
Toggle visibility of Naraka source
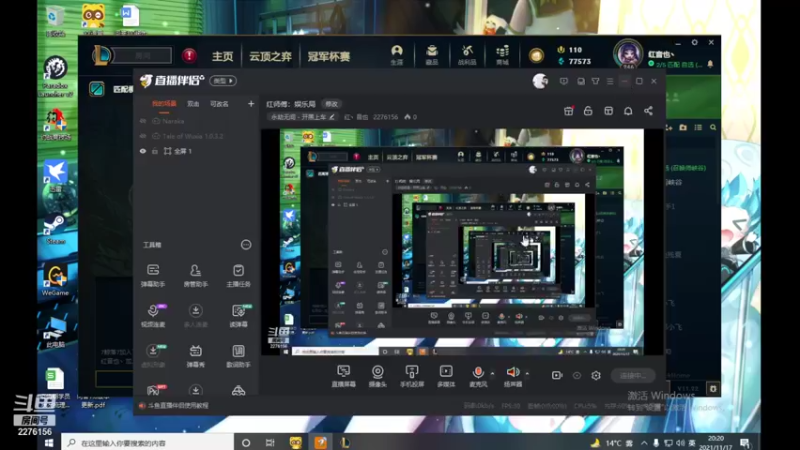pos(143,121)
